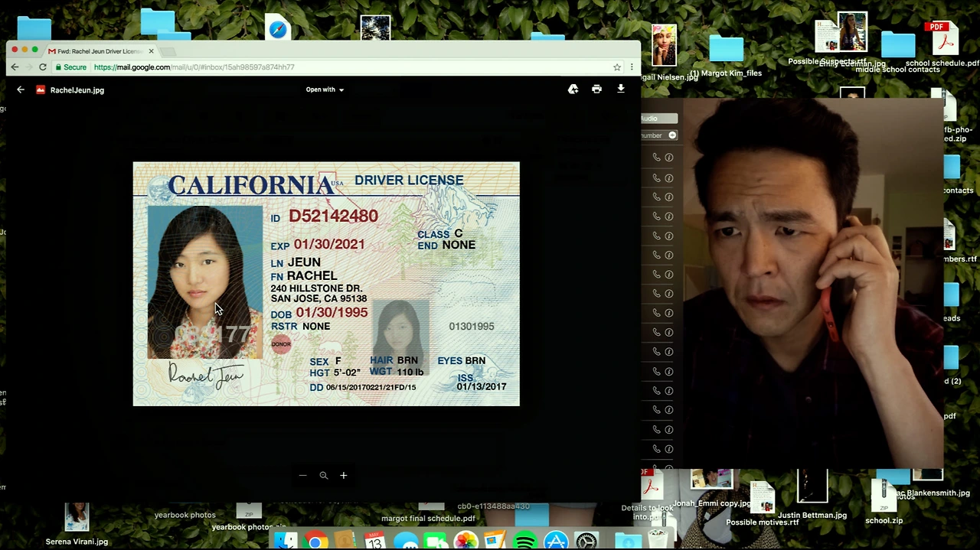Click the Safari shortcut icon on the desktop

point(278,28)
